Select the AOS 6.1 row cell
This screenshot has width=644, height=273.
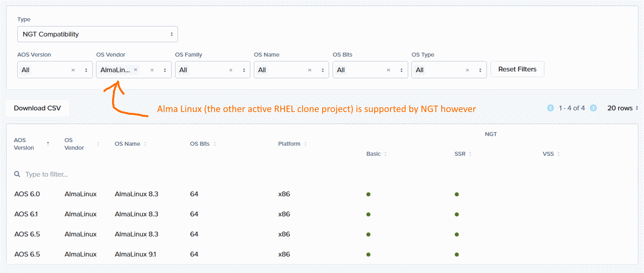tap(26, 214)
